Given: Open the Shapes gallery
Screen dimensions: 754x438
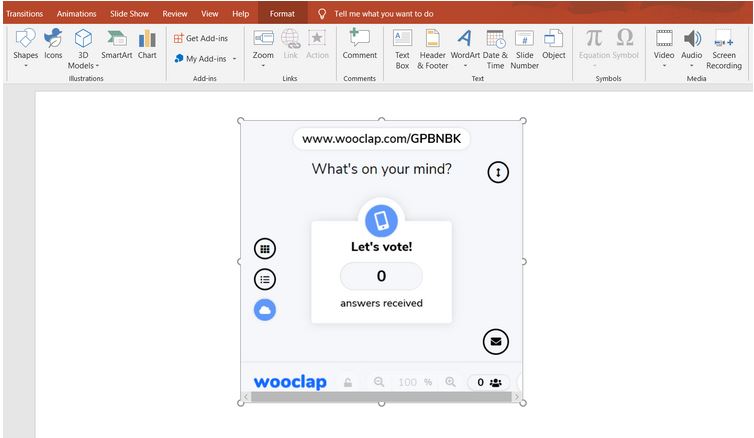Looking at the screenshot, I should [25, 46].
